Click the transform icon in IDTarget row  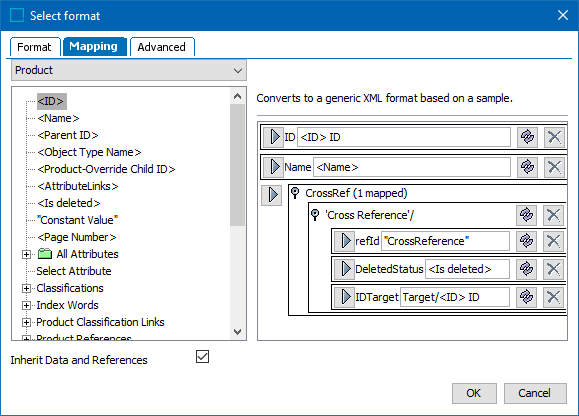pyautogui.click(x=526, y=297)
